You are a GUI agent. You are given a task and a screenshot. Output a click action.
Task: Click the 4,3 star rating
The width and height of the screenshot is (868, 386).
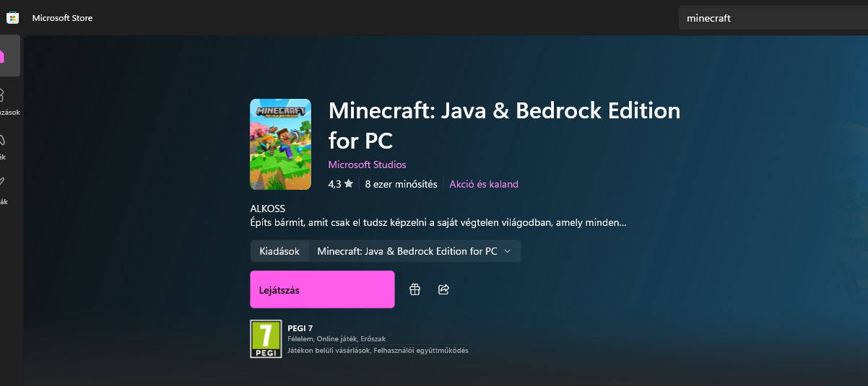coord(340,184)
